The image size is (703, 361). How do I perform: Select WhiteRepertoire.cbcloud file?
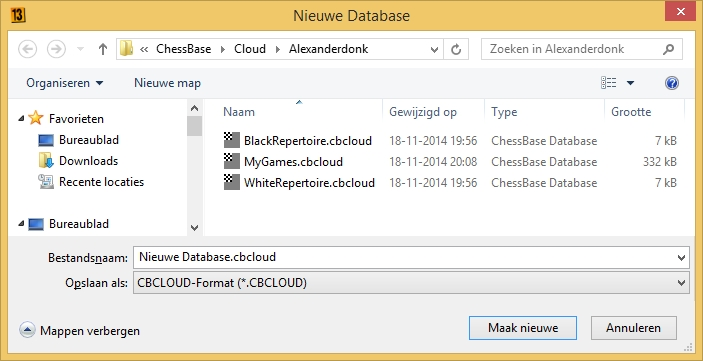[x=309, y=183]
